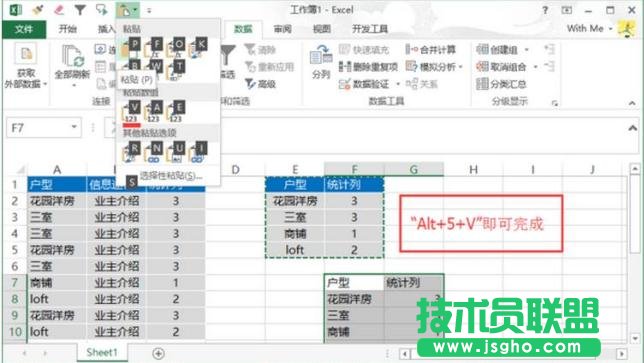Open ribbon display options icon
The height and width of the screenshot is (363, 644).
(567, 10)
